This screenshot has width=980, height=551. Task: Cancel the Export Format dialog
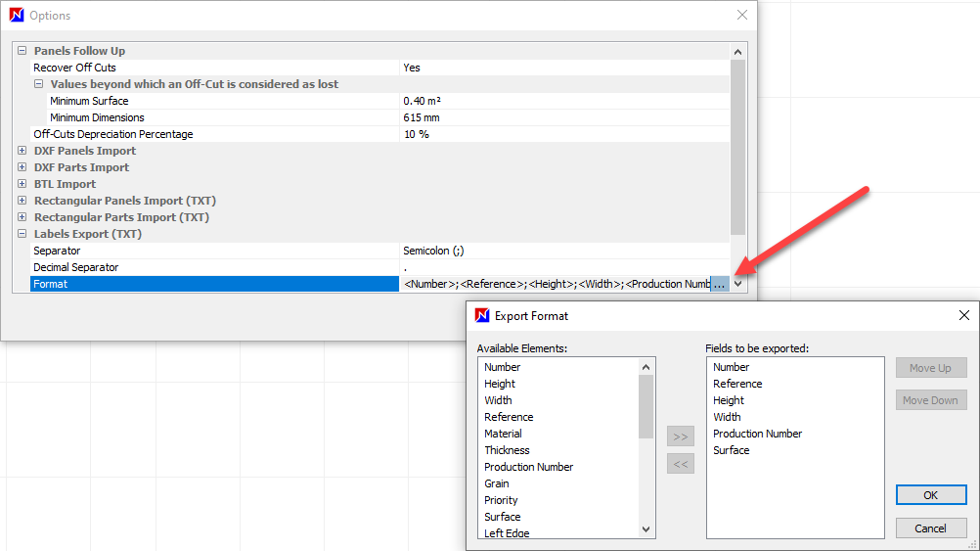tap(931, 528)
